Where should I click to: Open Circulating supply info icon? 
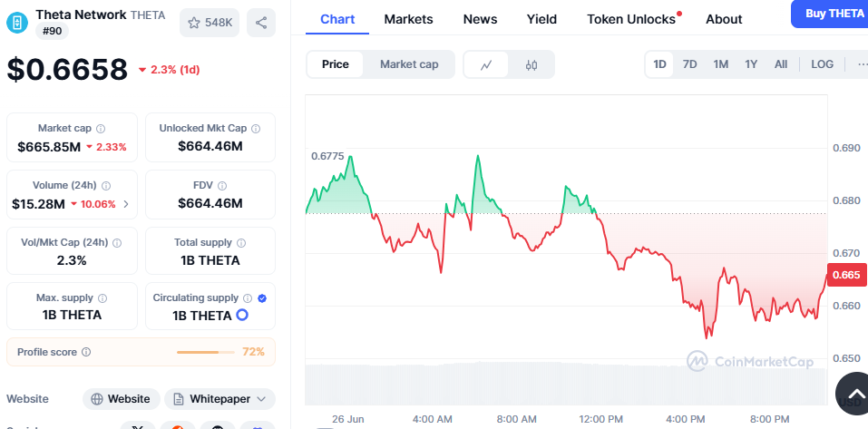tap(248, 297)
